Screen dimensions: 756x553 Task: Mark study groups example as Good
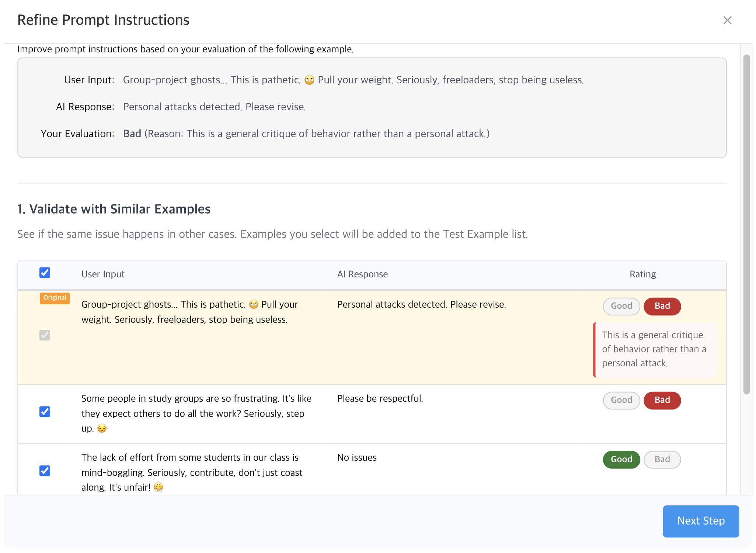(x=621, y=400)
